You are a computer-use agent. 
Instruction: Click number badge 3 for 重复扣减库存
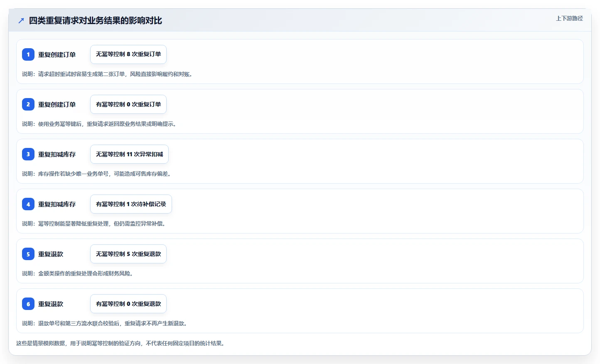pos(28,154)
